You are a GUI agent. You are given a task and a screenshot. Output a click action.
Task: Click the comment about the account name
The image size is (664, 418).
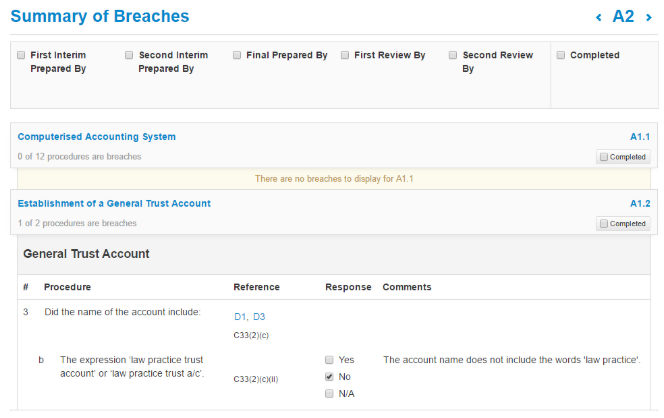pos(511,359)
